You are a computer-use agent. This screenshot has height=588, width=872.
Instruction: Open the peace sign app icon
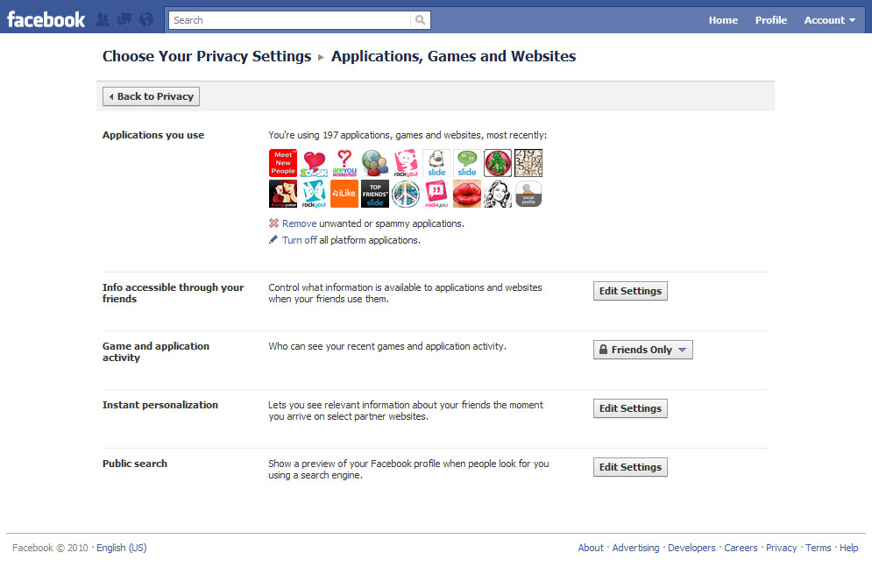(x=406, y=194)
